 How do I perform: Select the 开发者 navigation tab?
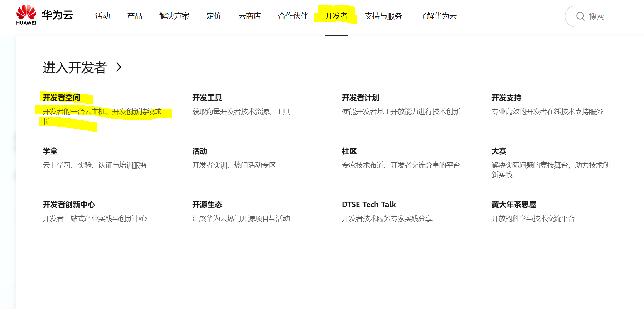336,16
